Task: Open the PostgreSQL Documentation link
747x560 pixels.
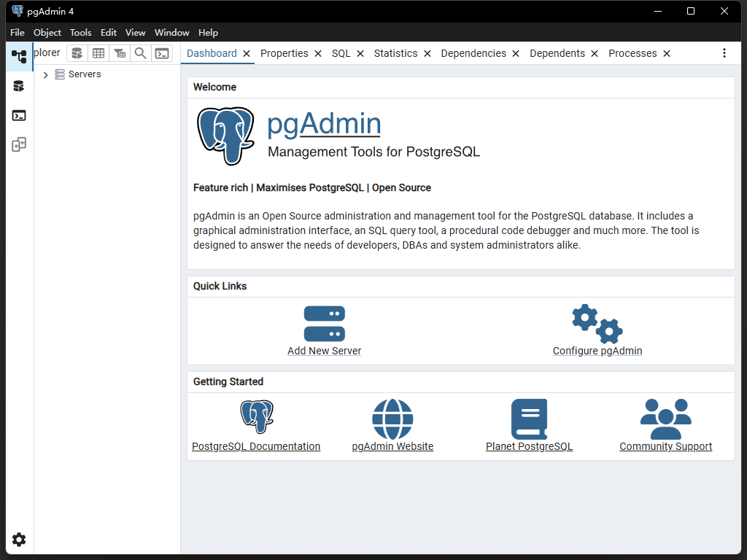Action: [x=256, y=447]
